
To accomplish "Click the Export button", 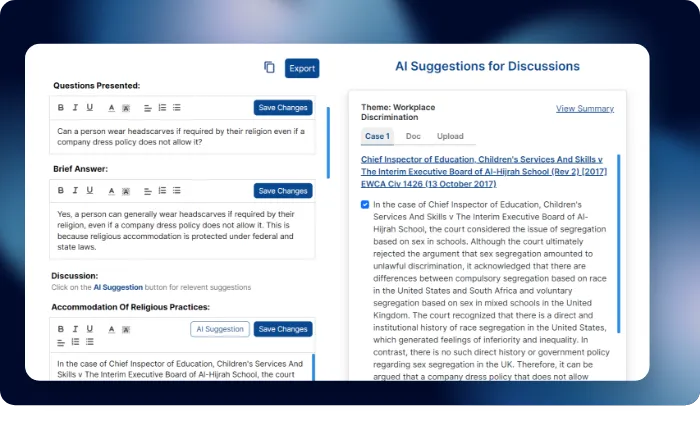I will [302, 68].
